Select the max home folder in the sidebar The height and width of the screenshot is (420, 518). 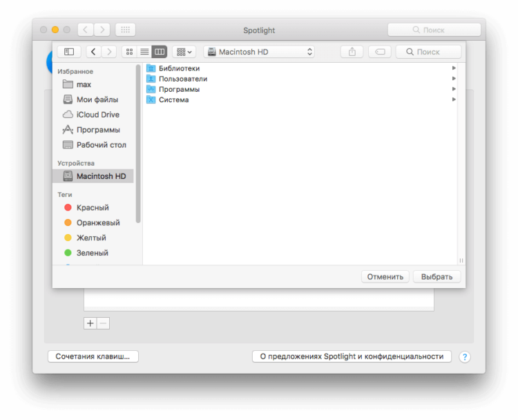point(93,84)
